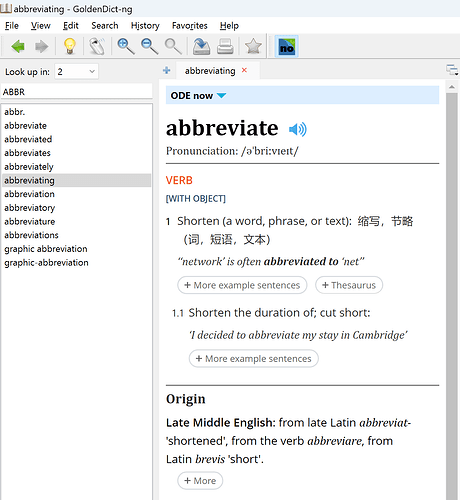460x500 pixels.
Task: Add word to favorites star icon
Action: click(x=253, y=46)
